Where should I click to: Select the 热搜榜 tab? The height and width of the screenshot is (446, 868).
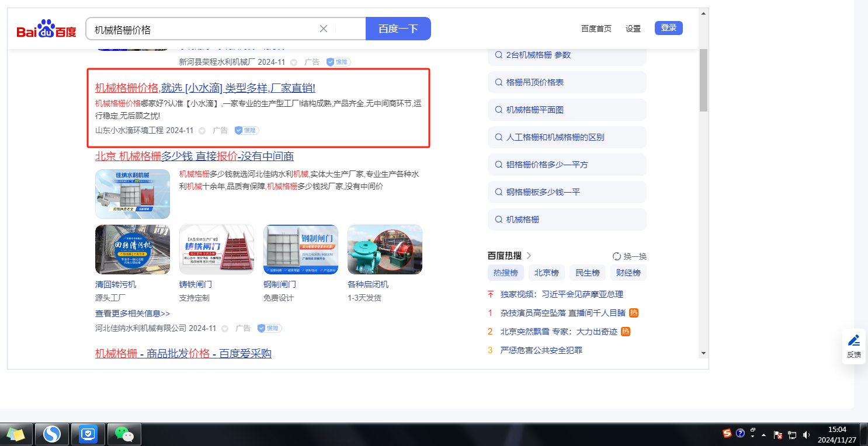click(x=506, y=273)
